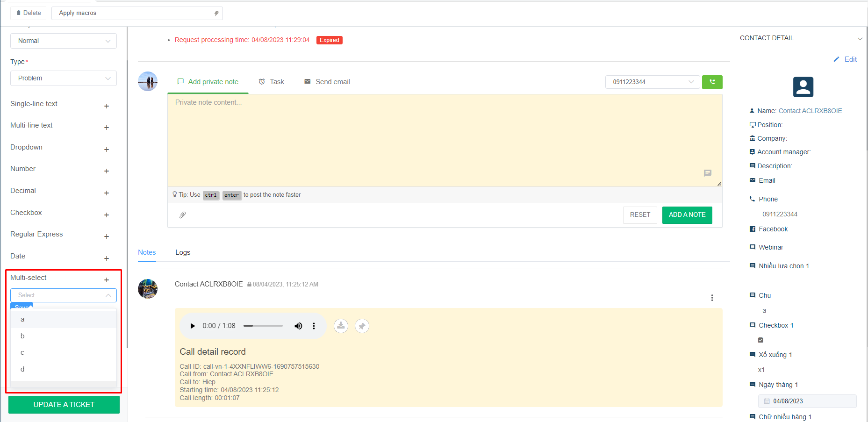868x422 pixels.
Task: Open the Send email tab
Action: click(327, 82)
